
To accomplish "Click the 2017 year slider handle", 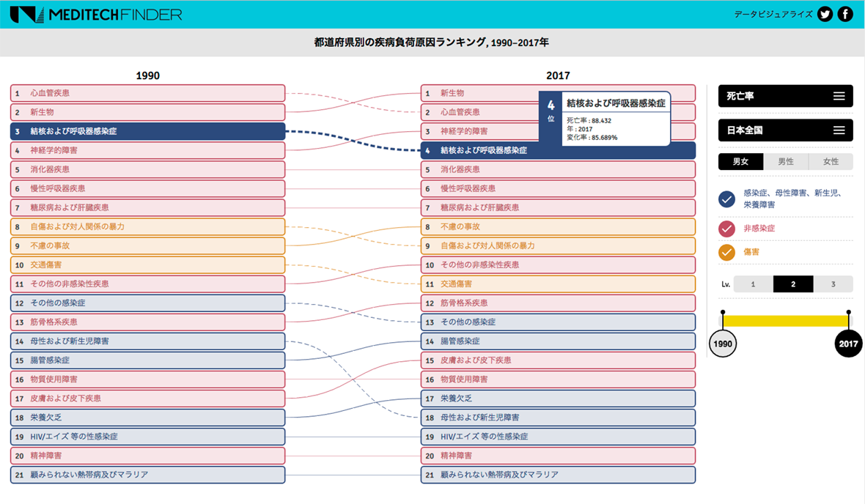I will tap(849, 344).
